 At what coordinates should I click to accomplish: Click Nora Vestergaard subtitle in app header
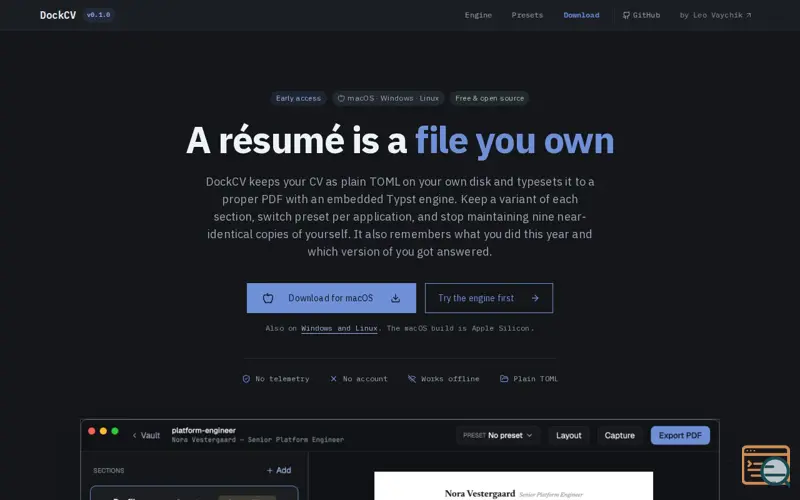click(258, 439)
